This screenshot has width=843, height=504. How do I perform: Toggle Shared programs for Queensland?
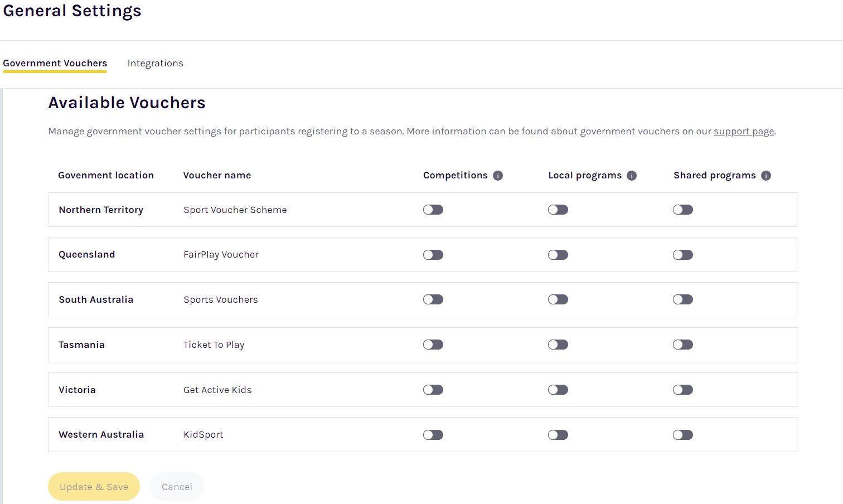tap(682, 255)
